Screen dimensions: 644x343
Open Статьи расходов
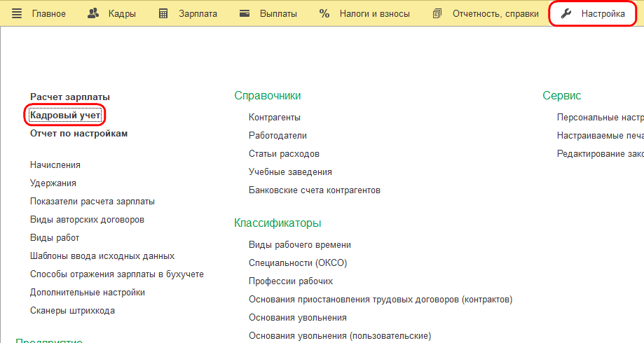[284, 154]
